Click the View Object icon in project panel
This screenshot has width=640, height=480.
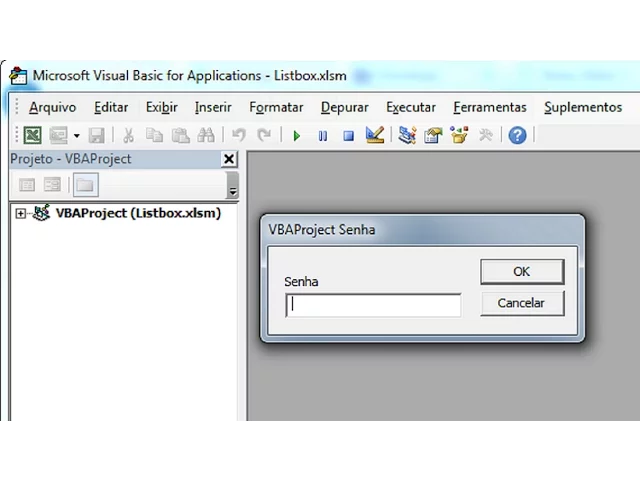pyautogui.click(x=52, y=185)
